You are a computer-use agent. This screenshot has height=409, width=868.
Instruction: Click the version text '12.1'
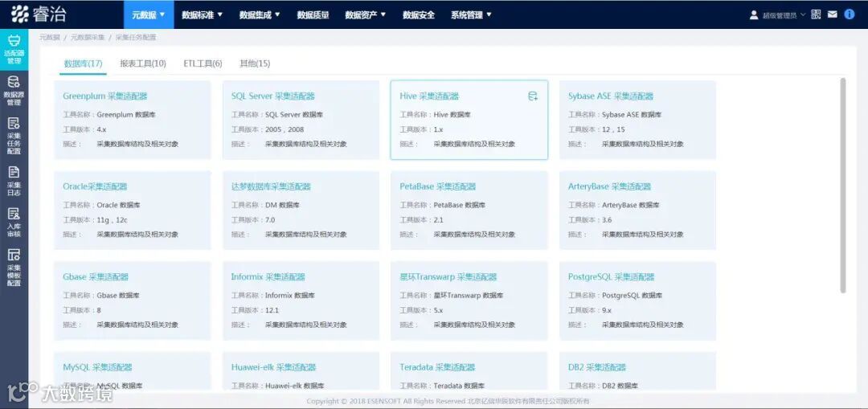click(272, 310)
